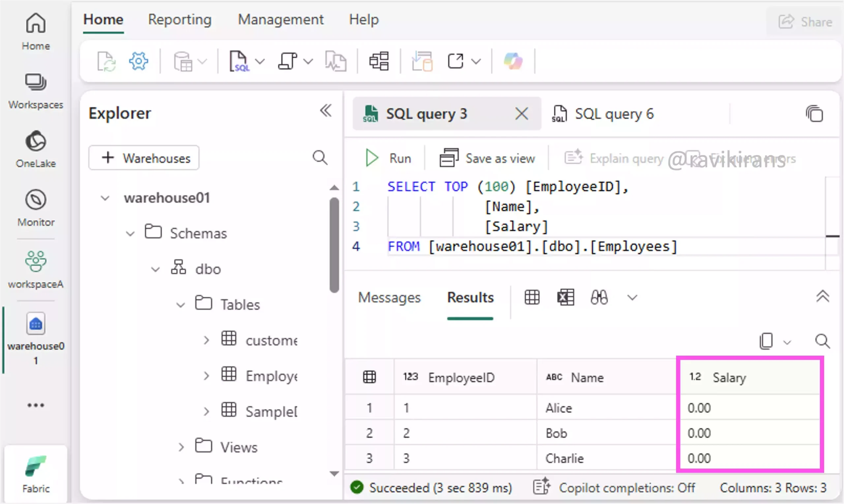This screenshot has width=844, height=504.
Task: Switch to SQL query 6 tab
Action: [603, 114]
